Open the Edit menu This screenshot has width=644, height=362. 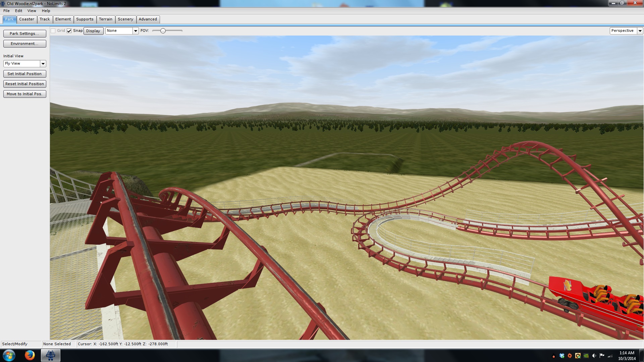click(x=18, y=11)
